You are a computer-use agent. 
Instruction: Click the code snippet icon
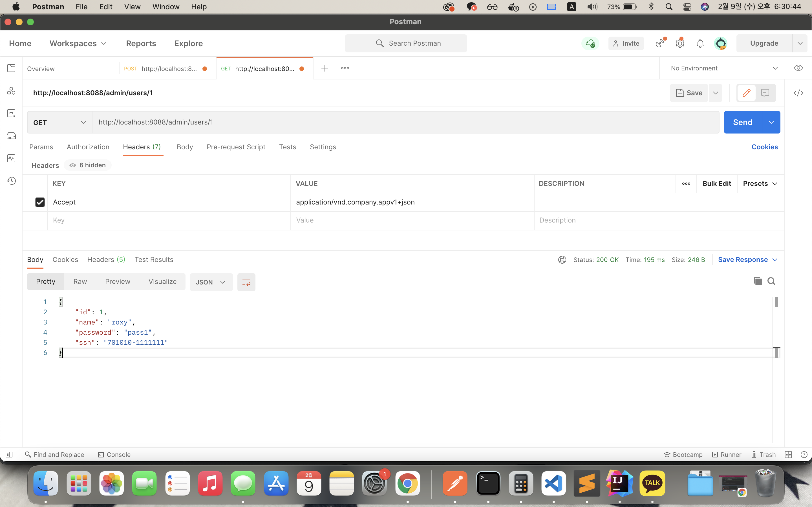[x=798, y=93]
